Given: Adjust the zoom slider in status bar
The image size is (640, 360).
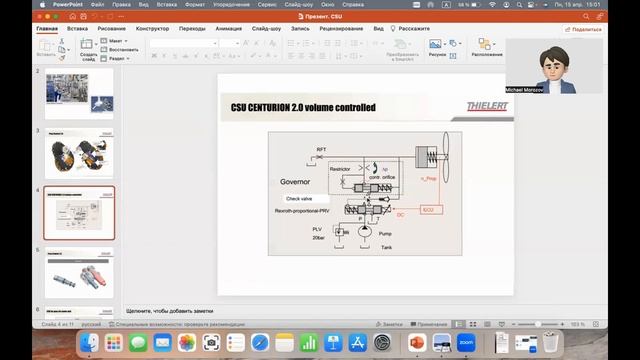Looking at the screenshot, I should coord(538,324).
